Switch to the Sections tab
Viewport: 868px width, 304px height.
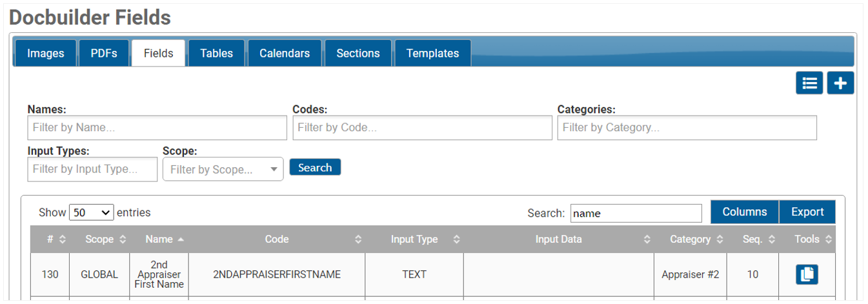tap(358, 54)
